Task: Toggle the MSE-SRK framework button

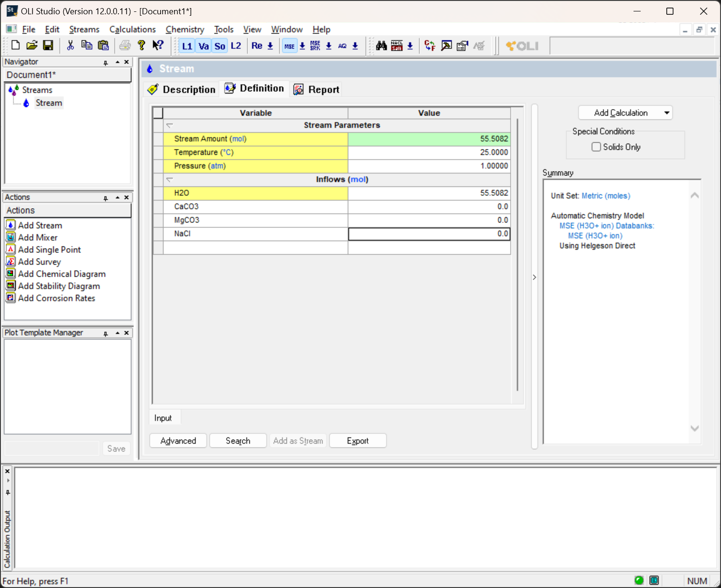Action: (315, 46)
